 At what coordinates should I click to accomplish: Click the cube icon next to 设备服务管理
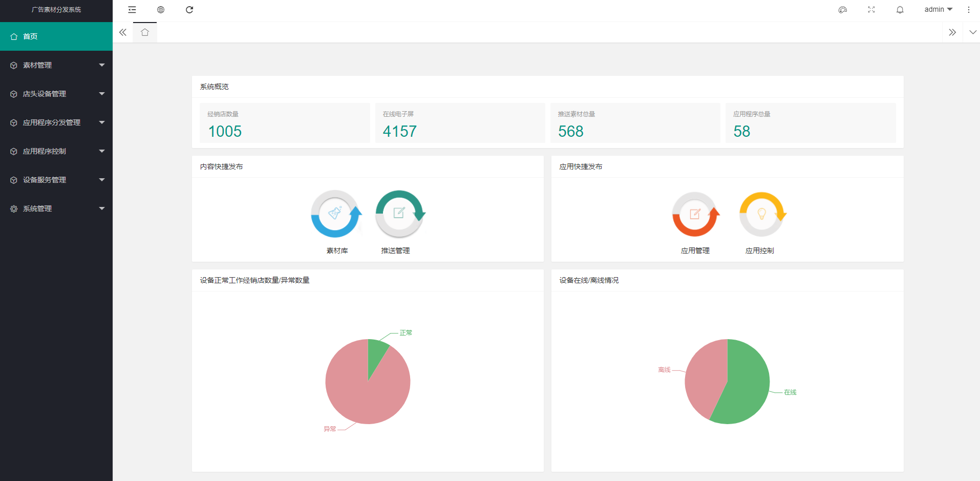(x=14, y=180)
